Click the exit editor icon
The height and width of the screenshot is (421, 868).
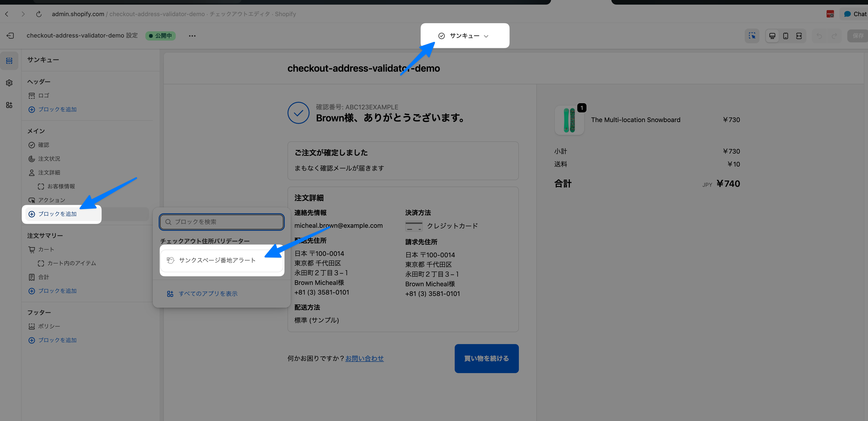click(10, 35)
